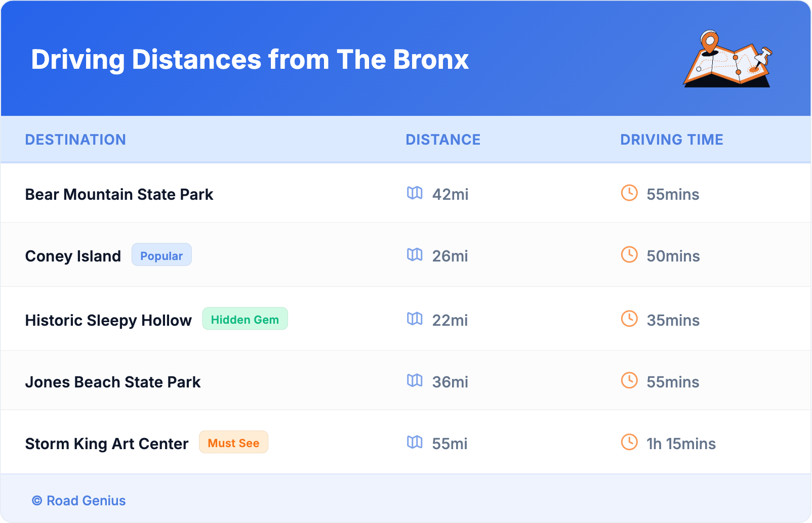Select Jones Beach State Park destination
Screen dimensions: 812x523
coord(113,382)
